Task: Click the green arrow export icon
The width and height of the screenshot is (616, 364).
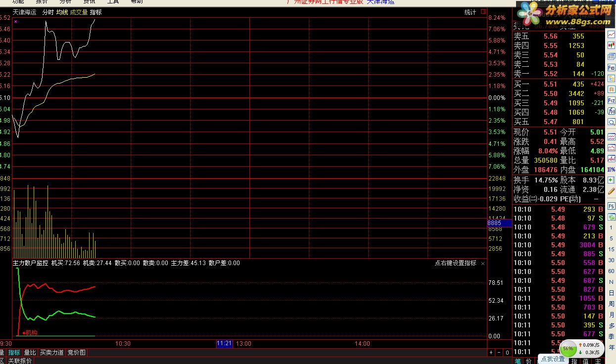Action: pyautogui.click(x=612, y=180)
